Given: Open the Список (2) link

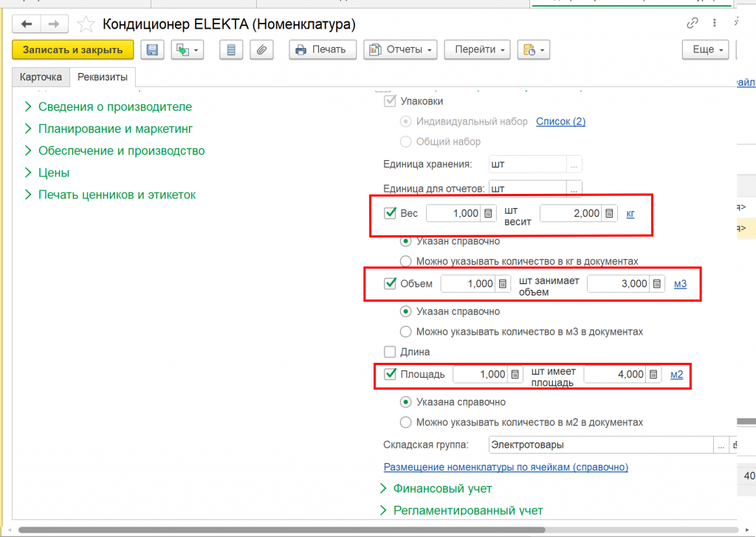Looking at the screenshot, I should point(561,122).
